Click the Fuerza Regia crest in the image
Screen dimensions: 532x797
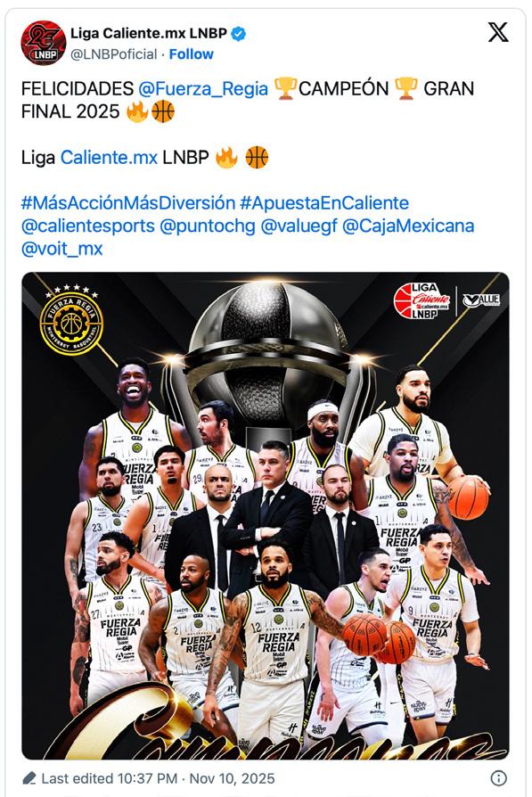coord(71,321)
